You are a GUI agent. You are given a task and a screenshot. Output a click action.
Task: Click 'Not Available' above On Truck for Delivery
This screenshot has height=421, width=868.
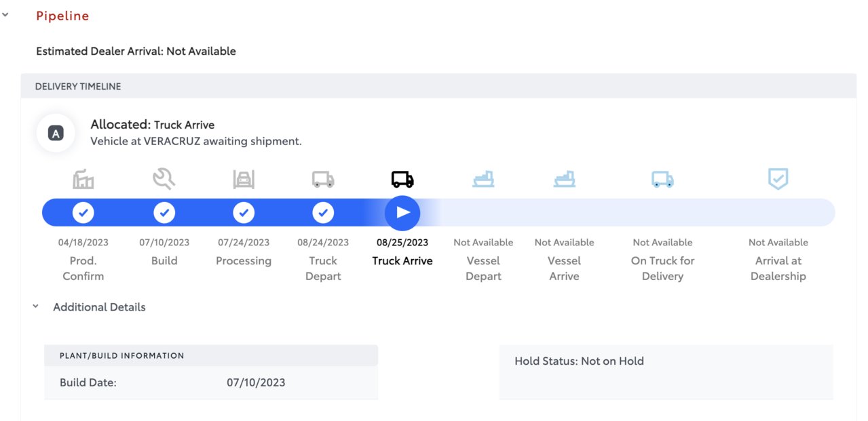(662, 243)
